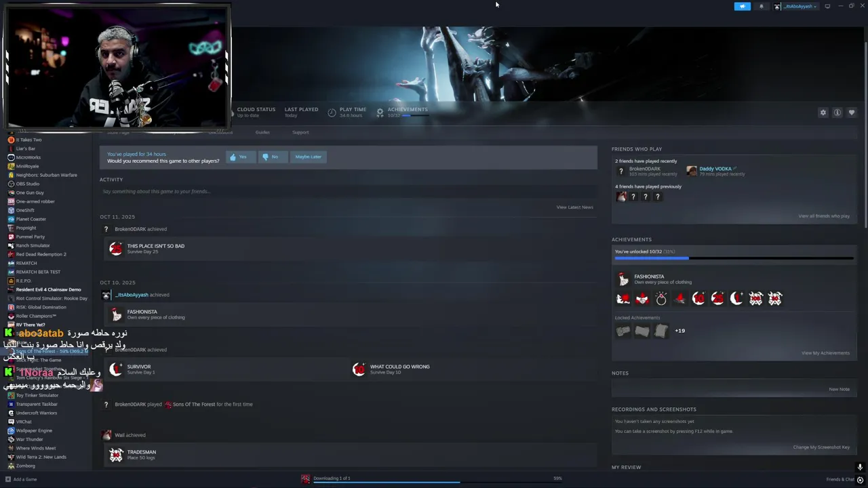This screenshot has width=868, height=488.
Task: Select Pummel Party in library list
Action: point(31,237)
